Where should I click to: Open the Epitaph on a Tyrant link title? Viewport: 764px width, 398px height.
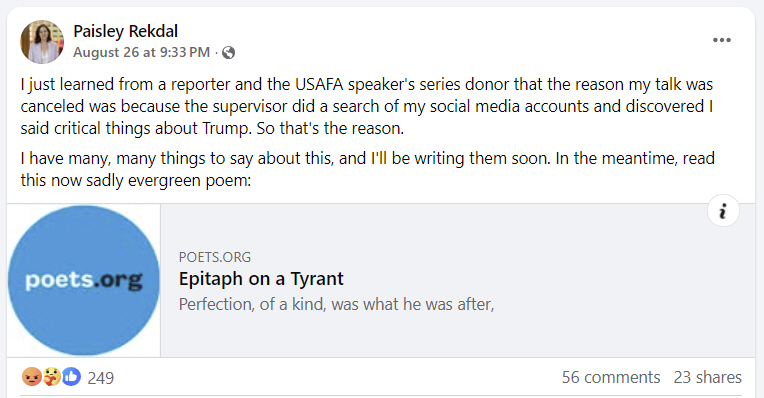261,279
